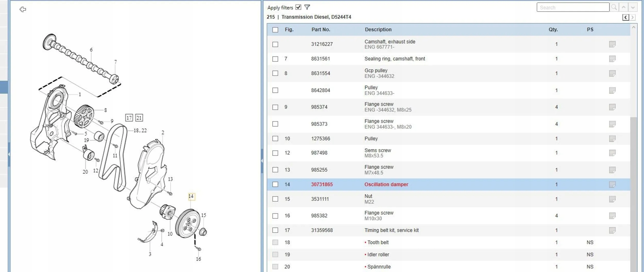Click callout 8 by the camshaft pulley
Image resolution: width=644 pixels, height=272 pixels.
[x=106, y=110]
